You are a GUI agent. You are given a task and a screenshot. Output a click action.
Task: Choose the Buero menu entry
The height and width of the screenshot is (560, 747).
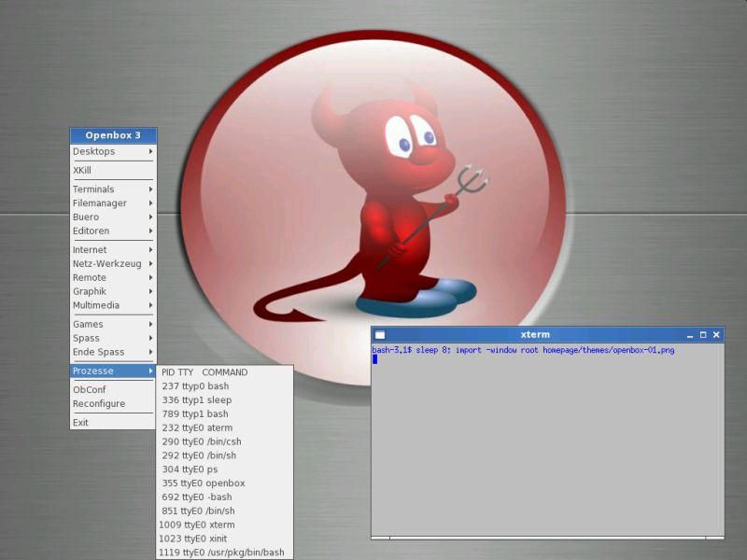tap(113, 217)
